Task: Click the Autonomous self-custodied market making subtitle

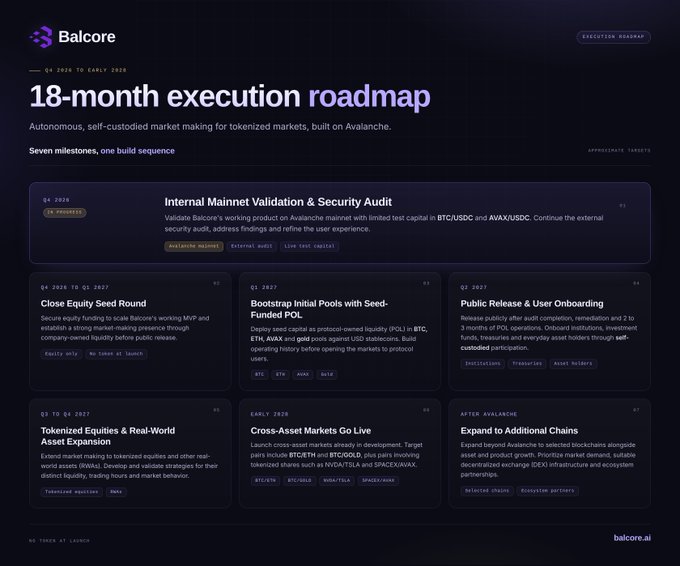Action: tap(210, 127)
